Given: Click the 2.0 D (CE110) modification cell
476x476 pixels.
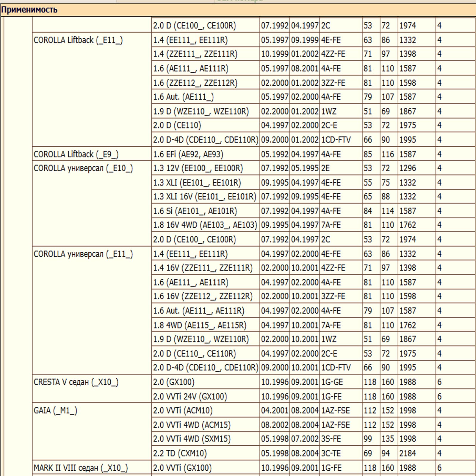Looking at the screenshot, I should (177, 126).
